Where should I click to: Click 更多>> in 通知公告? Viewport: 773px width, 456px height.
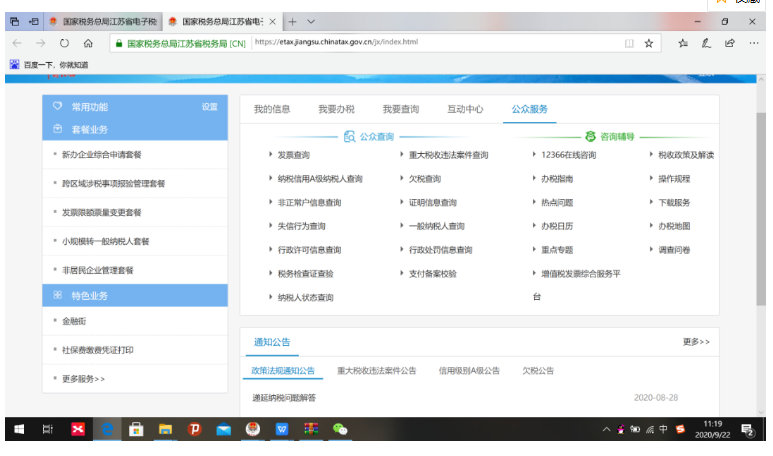click(696, 342)
